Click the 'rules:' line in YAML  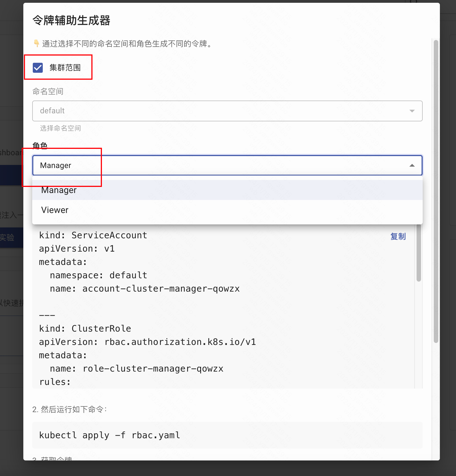pyautogui.click(x=55, y=382)
